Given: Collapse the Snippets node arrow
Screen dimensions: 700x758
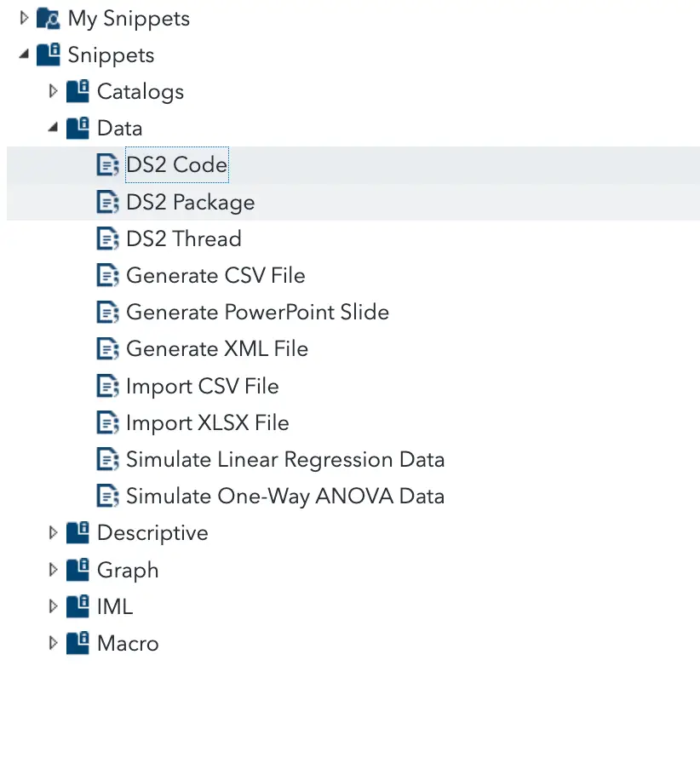Looking at the screenshot, I should click(x=24, y=55).
